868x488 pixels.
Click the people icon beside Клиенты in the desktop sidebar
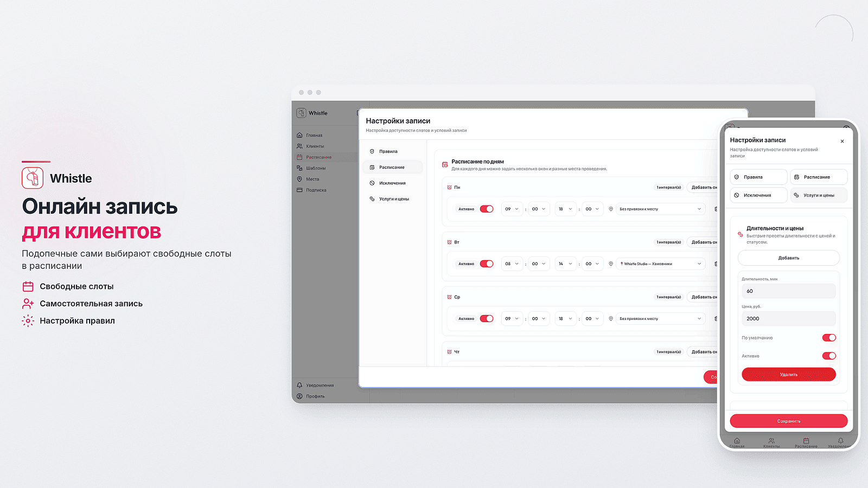(x=299, y=146)
